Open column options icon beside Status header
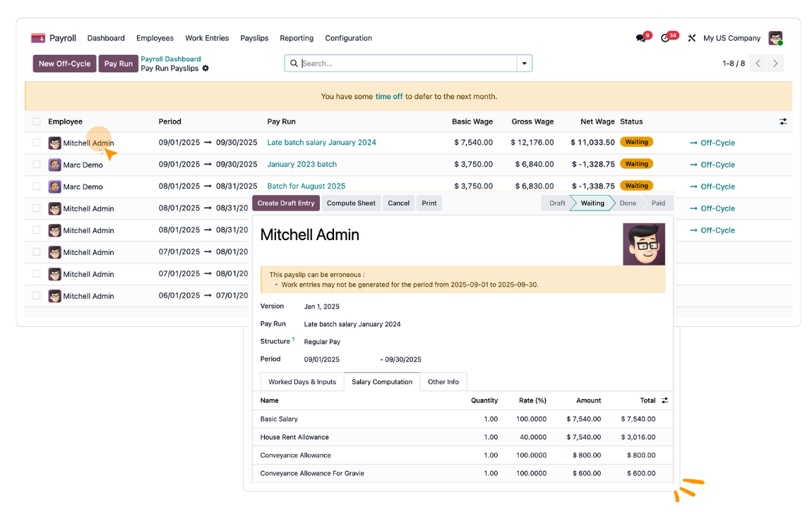 783,121
